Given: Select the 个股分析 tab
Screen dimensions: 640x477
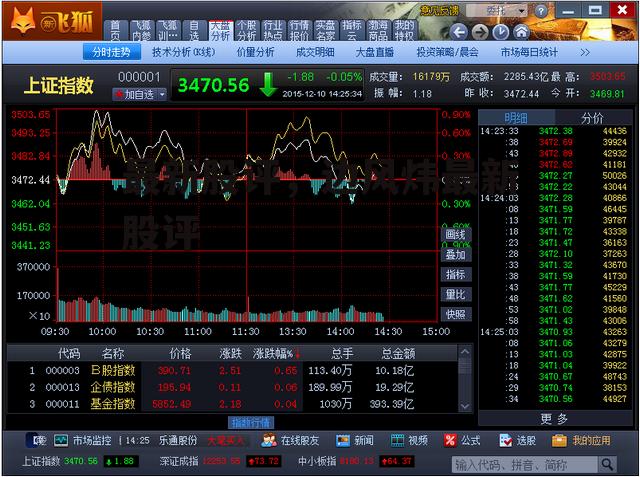Looking at the screenshot, I should tap(247, 31).
